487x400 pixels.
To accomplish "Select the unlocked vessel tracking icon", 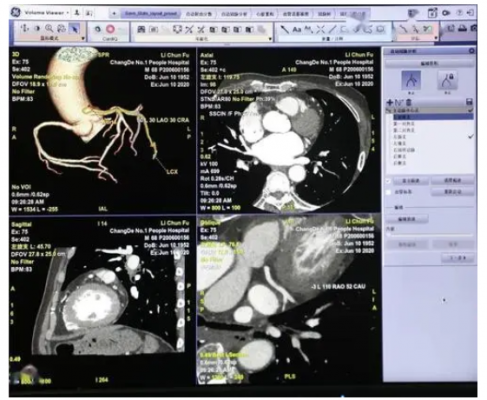I will pyautogui.click(x=411, y=80).
